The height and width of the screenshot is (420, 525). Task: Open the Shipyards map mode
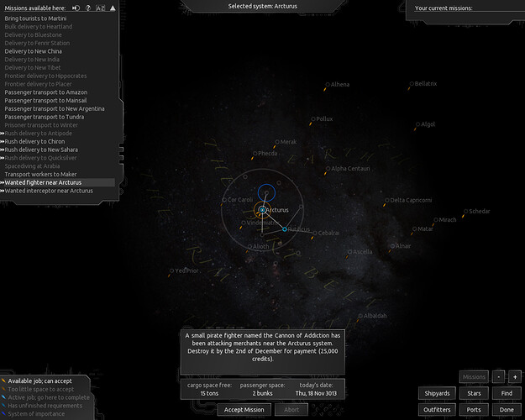point(437,393)
